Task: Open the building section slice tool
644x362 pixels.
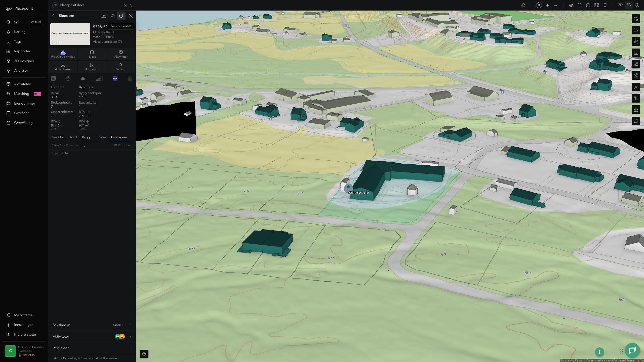Action: tap(636, 110)
